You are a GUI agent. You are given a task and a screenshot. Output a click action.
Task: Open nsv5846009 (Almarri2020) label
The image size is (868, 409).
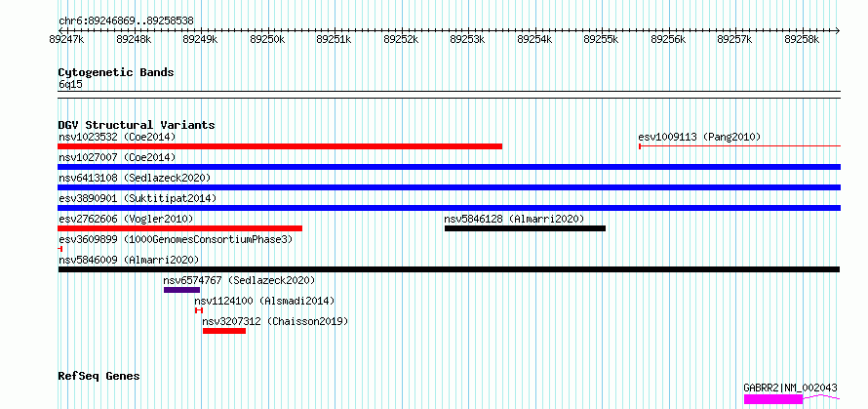pyautogui.click(x=129, y=260)
